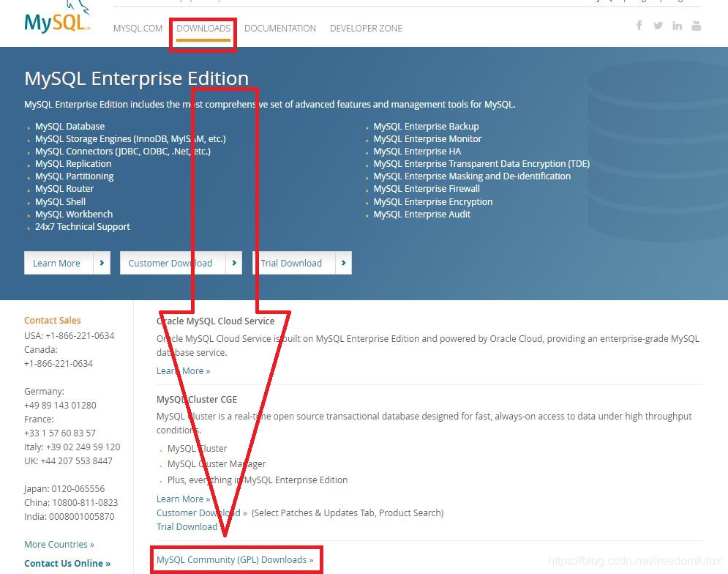Click China phone number 10800-811-0823
The height and width of the screenshot is (574, 728).
(85, 503)
